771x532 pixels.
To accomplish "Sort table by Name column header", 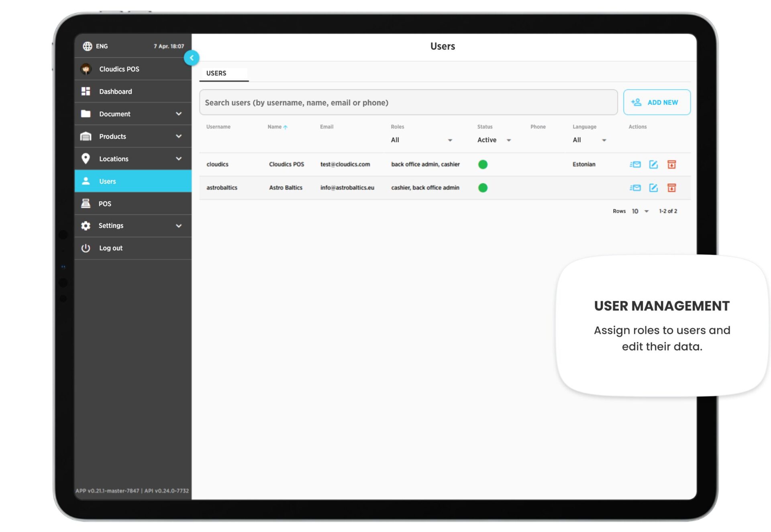I will coord(275,127).
